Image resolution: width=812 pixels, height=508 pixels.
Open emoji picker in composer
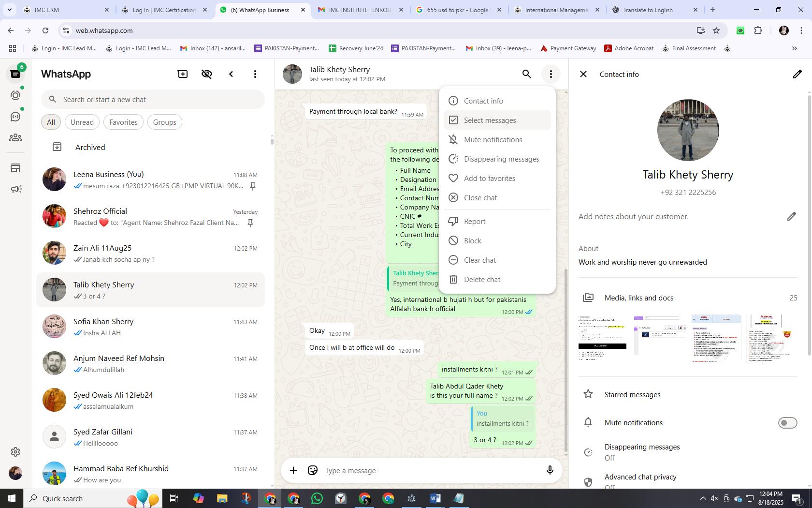313,470
